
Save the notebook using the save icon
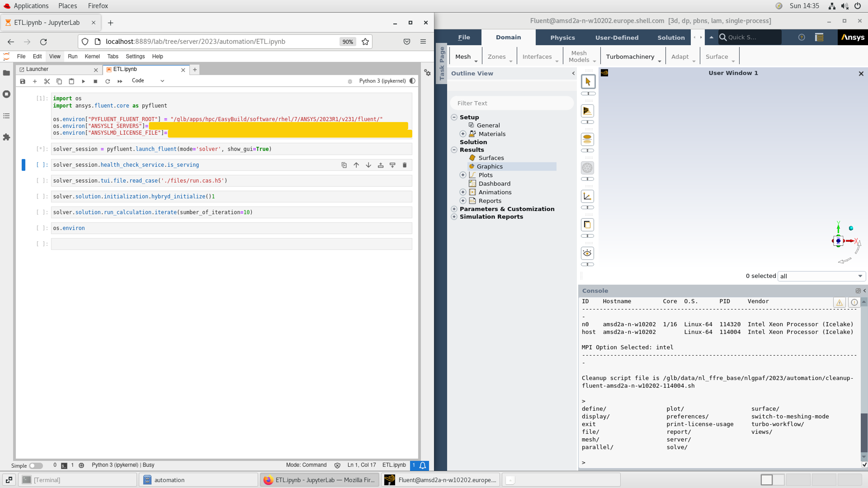[x=22, y=81]
